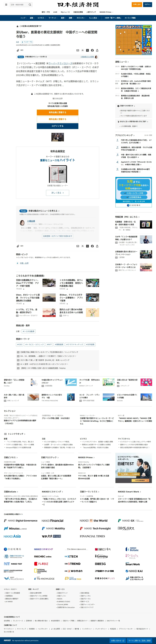156x644 pixels.
Task: Expand the 速報 navigation dropdown
Action: click(x=32, y=18)
